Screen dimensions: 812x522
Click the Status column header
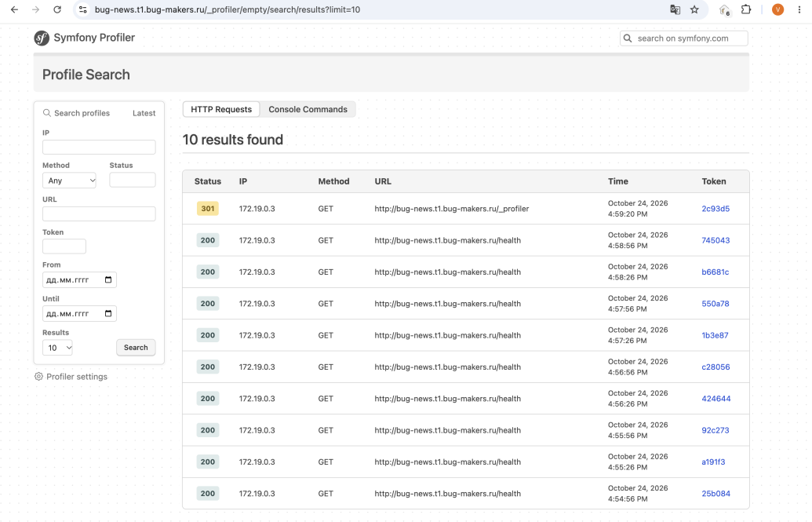[208, 181]
